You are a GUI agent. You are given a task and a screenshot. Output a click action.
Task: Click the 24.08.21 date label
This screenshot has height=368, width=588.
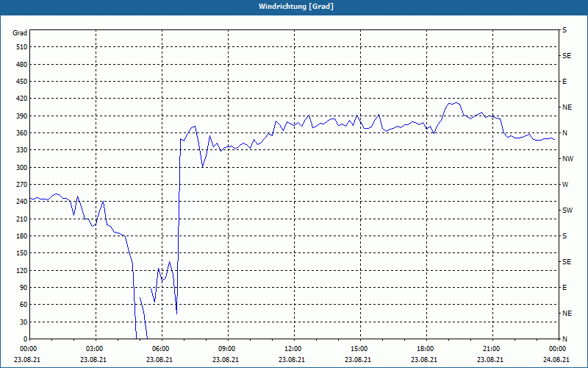[556, 359]
